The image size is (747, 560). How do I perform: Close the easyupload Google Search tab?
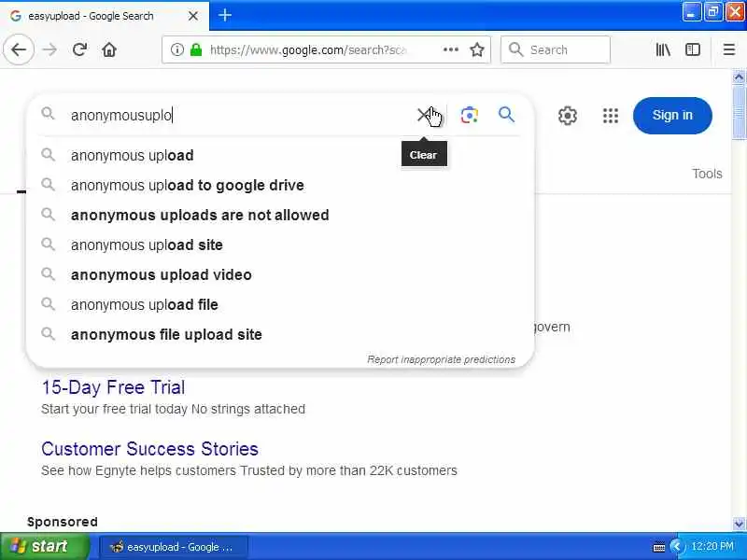pos(193,16)
